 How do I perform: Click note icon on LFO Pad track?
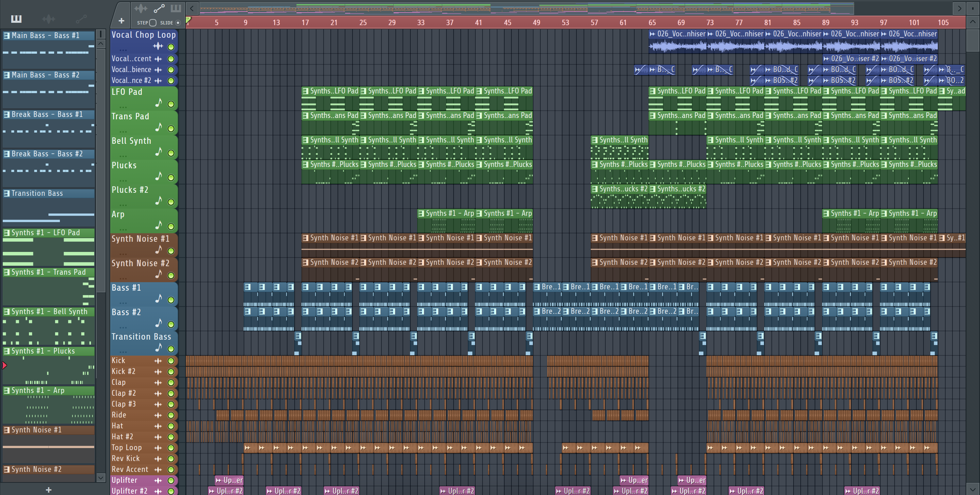click(159, 103)
